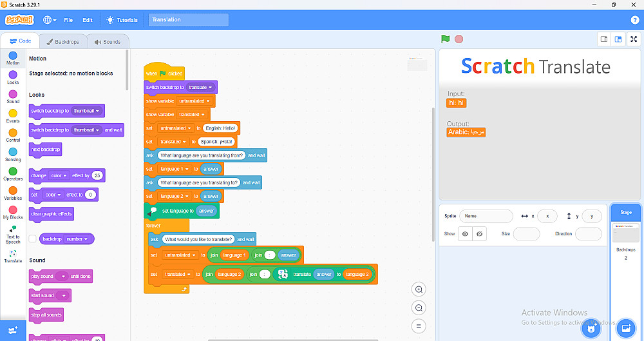This screenshot has width=644, height=341.
Task: Open the Edit menu
Action: coord(88,20)
